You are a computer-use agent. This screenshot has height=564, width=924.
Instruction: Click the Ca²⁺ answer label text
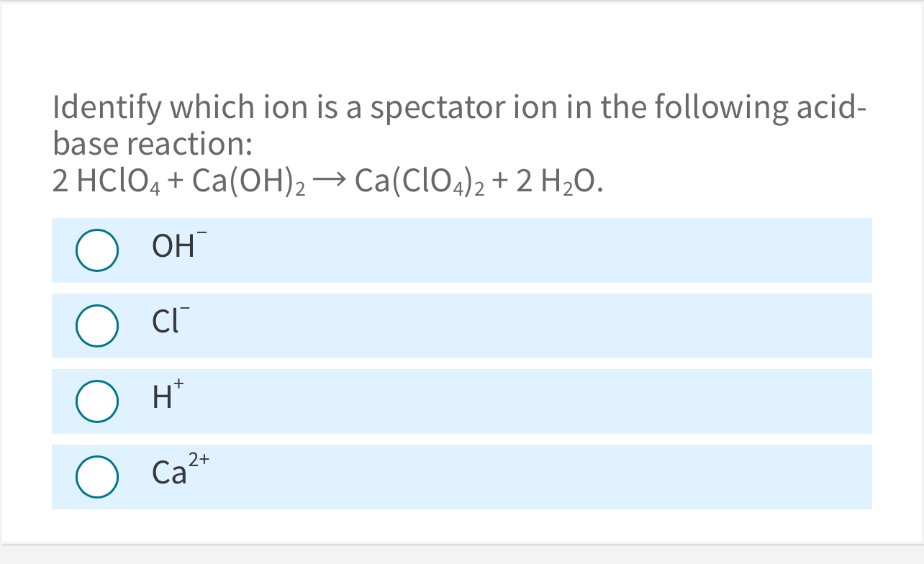point(179,473)
